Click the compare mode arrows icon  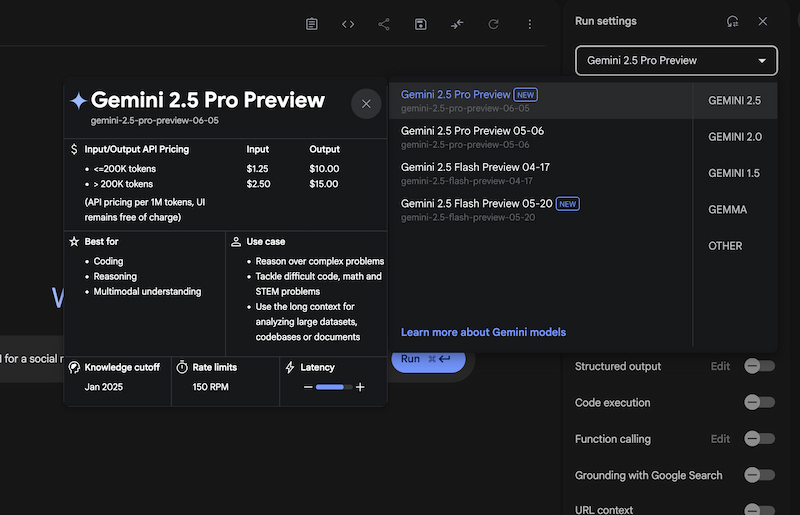(457, 24)
